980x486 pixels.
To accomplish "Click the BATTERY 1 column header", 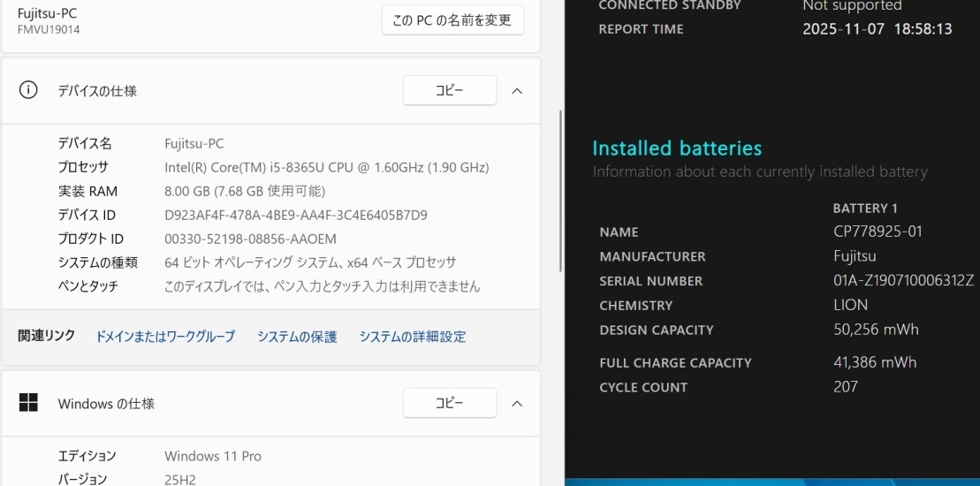I will point(865,208).
